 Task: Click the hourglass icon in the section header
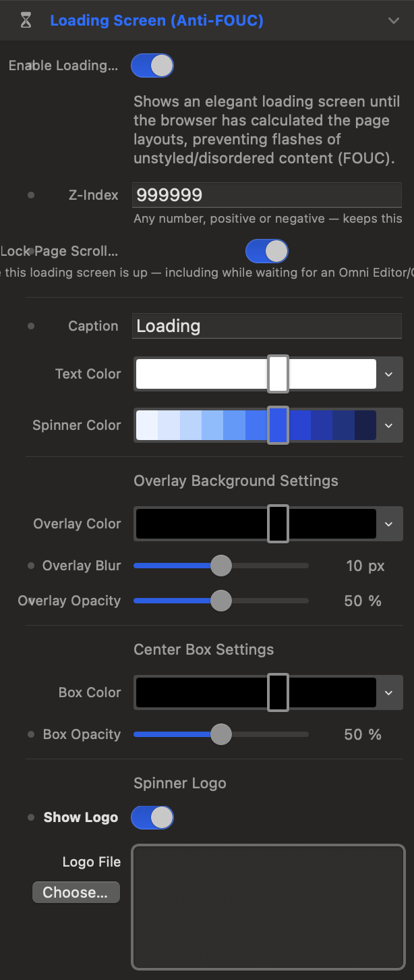(26, 21)
